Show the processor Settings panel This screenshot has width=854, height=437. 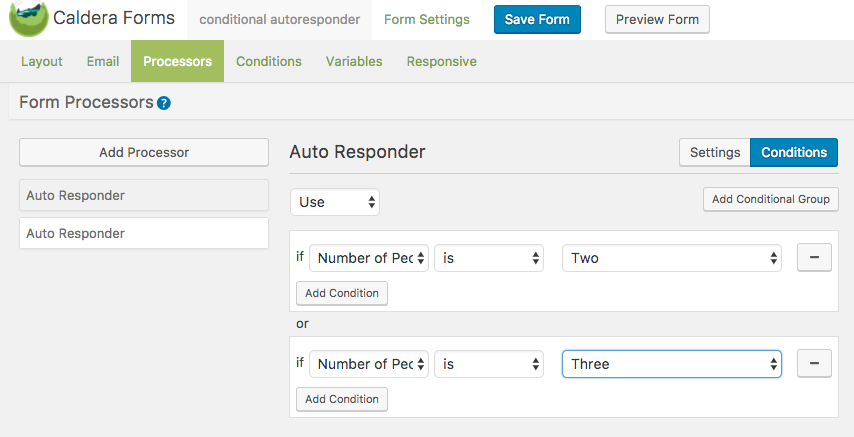point(714,152)
